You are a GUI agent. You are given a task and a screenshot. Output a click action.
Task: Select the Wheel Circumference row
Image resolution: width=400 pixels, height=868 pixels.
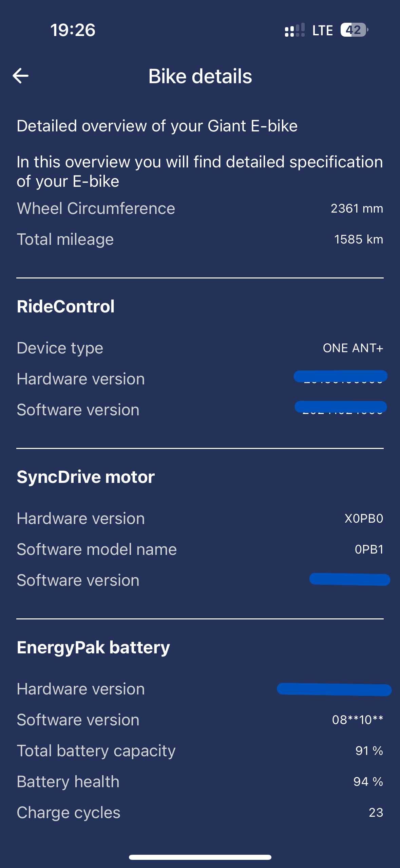[200, 208]
